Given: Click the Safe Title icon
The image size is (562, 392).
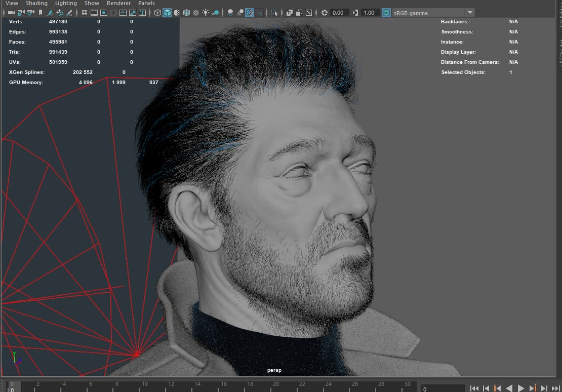Looking at the screenshot, I should click(x=142, y=13).
